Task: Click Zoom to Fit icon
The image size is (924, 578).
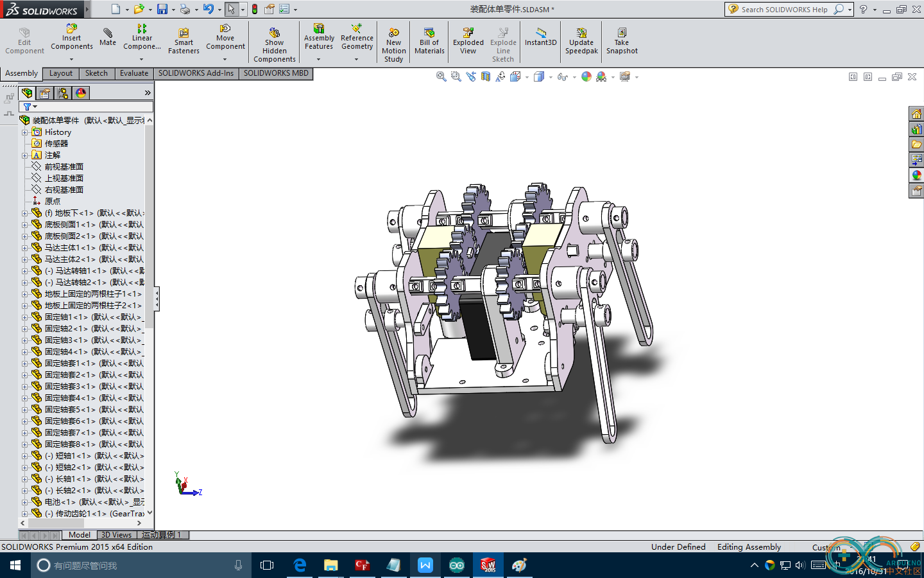Action: click(x=441, y=76)
